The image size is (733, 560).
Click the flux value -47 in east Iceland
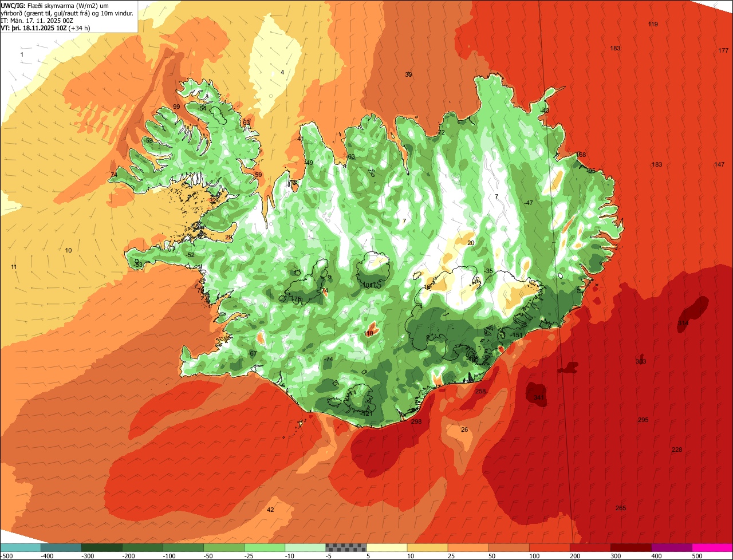pyautogui.click(x=529, y=203)
